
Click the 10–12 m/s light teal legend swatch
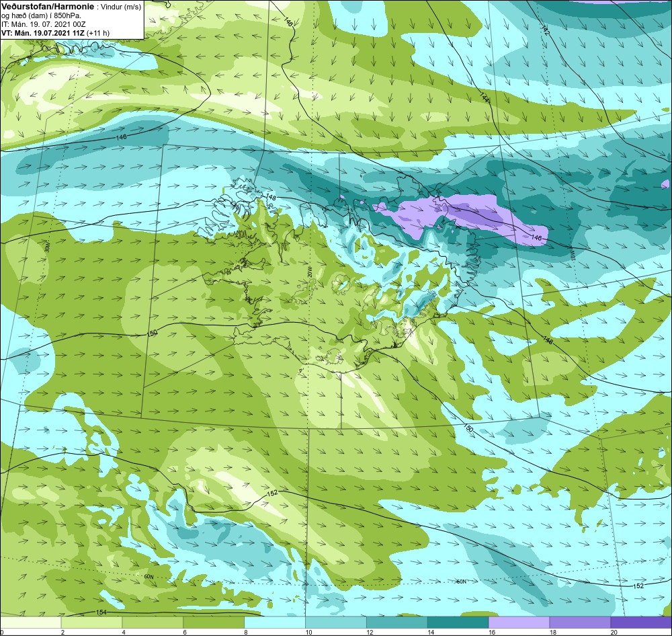point(335,622)
